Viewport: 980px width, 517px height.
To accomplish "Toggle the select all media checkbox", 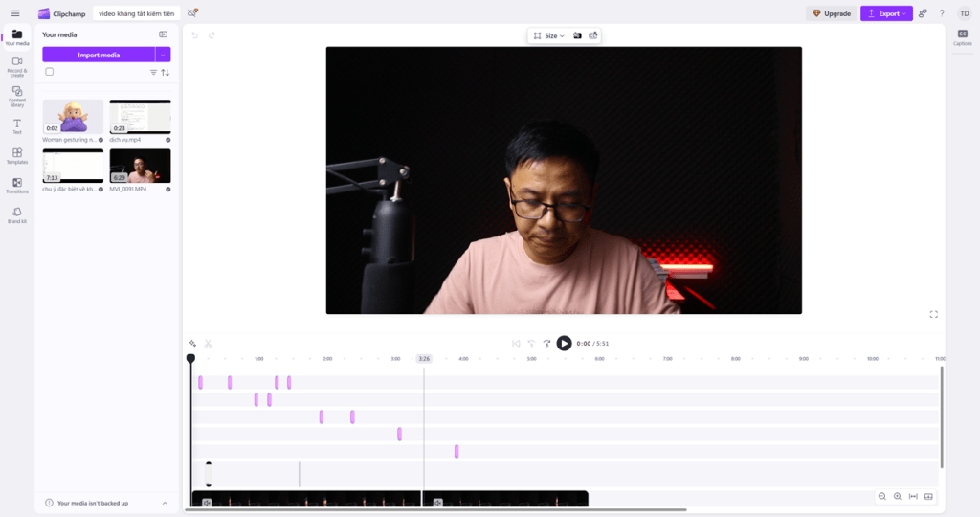I will 50,72.
